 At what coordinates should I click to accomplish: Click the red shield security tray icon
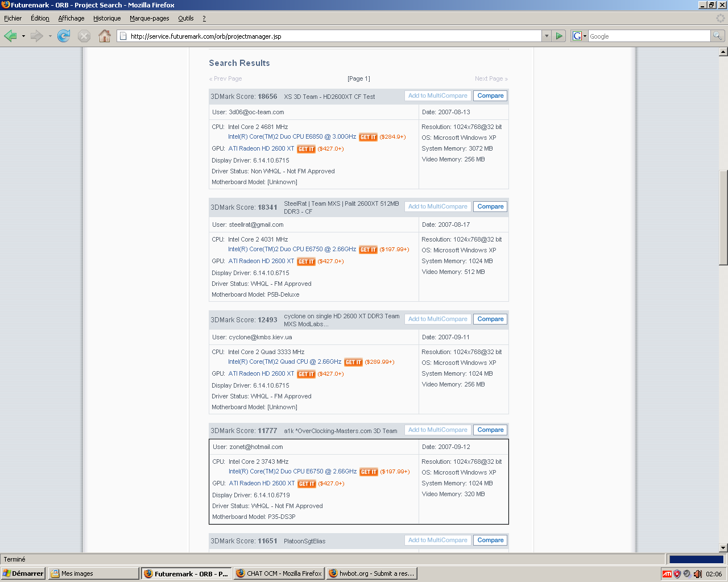point(677,574)
